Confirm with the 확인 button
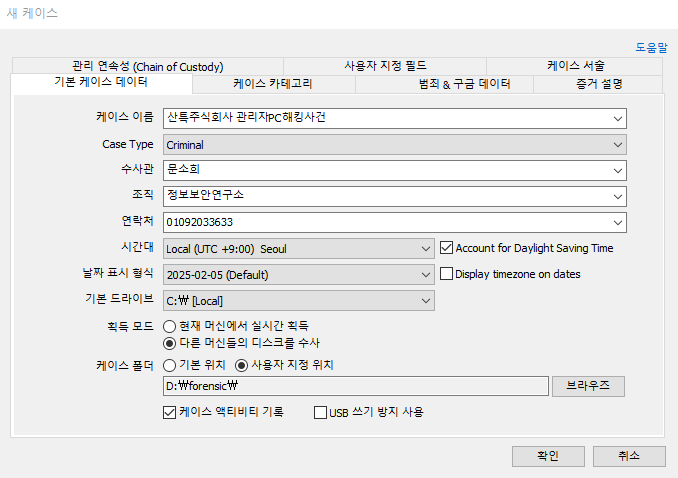 tap(548, 456)
